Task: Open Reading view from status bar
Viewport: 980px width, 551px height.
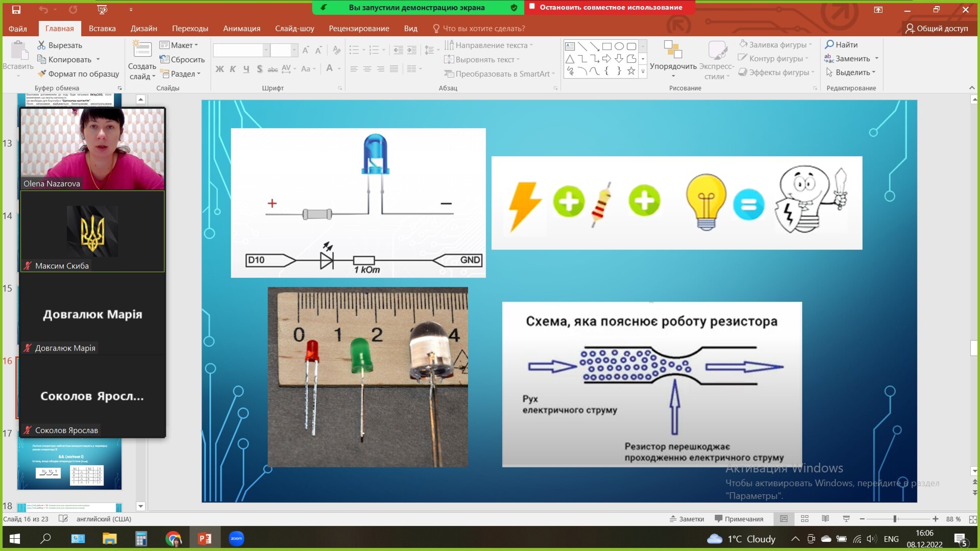Action: (x=825, y=519)
